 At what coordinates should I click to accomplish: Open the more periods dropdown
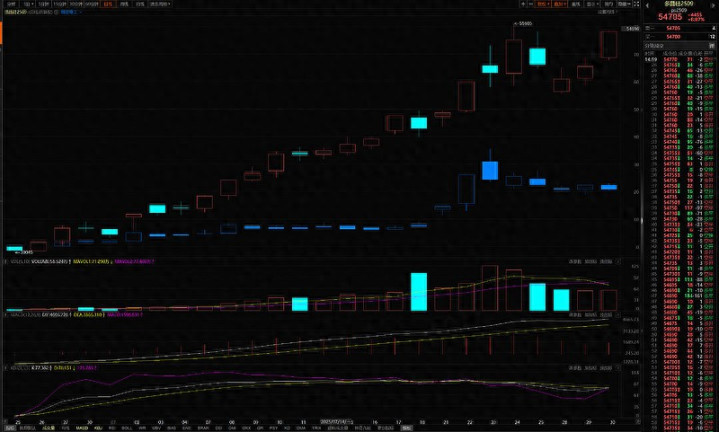[160, 4]
